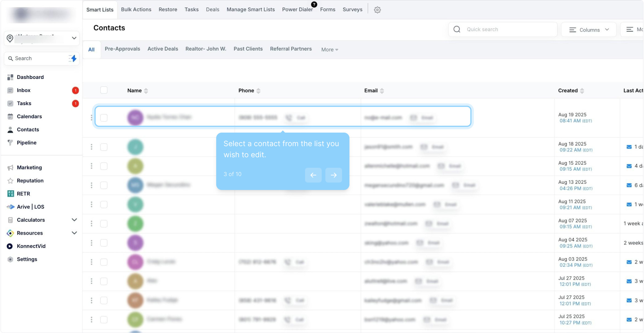Go to the next tour step arrow

pos(333,175)
